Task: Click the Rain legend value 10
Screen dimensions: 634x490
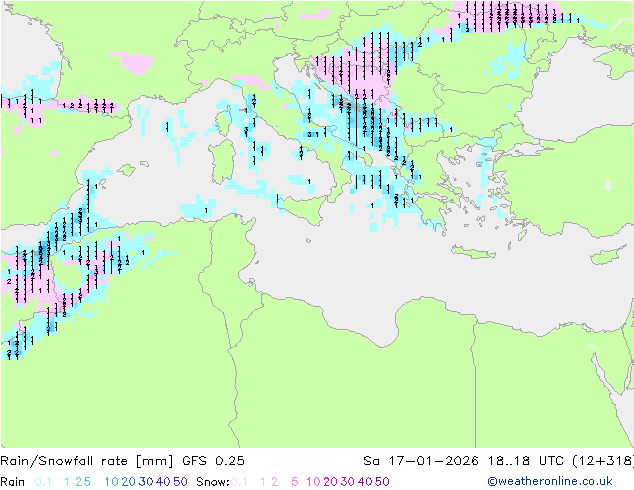Action: pos(111,482)
